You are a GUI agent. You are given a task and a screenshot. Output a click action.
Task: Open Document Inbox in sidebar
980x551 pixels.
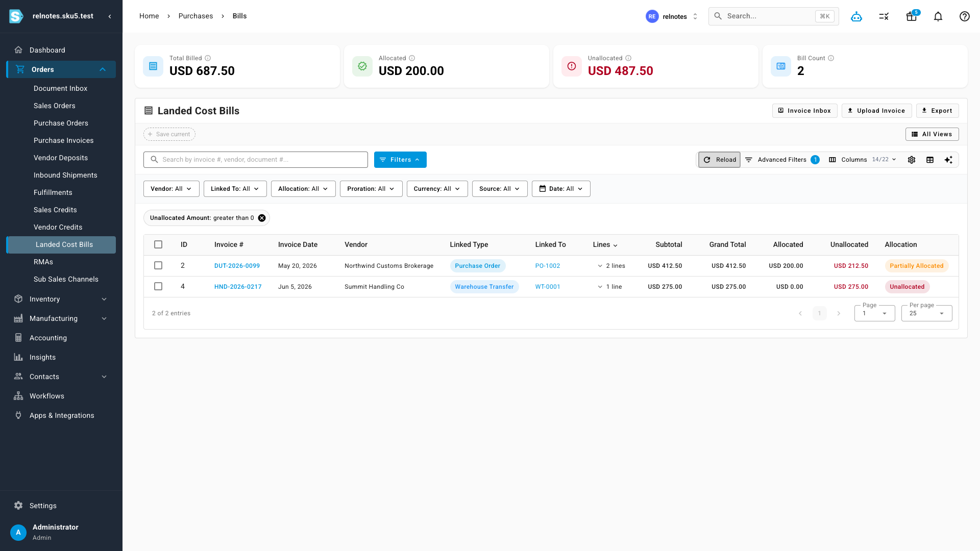[x=60, y=88]
